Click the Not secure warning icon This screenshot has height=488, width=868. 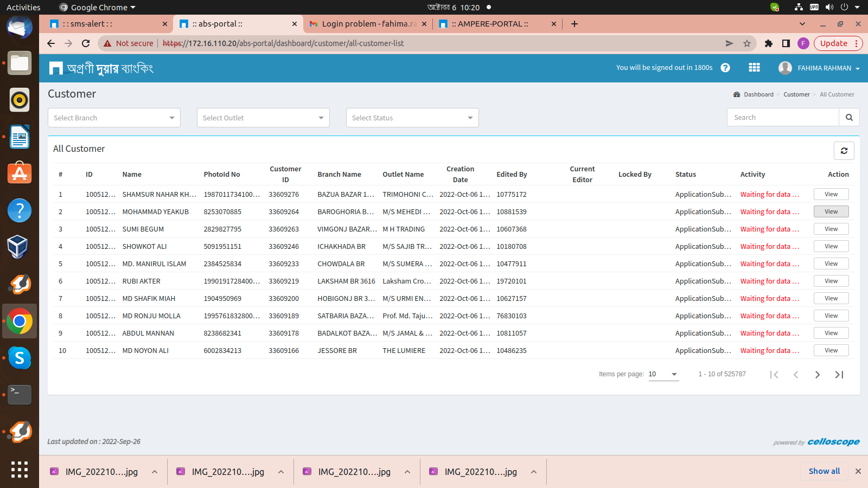click(x=107, y=43)
